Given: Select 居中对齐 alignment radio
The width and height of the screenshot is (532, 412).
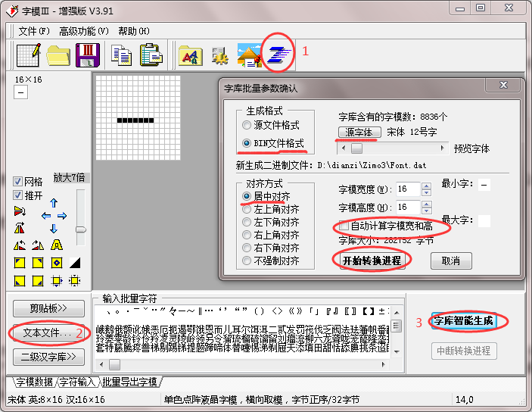Looking at the screenshot, I should pyautogui.click(x=247, y=196).
